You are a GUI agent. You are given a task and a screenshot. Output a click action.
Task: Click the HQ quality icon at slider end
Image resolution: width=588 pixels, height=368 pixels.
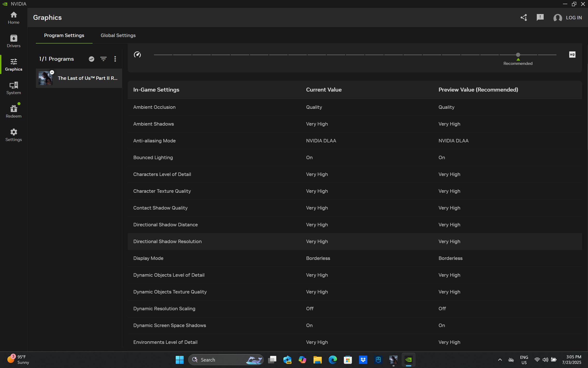[572, 55]
